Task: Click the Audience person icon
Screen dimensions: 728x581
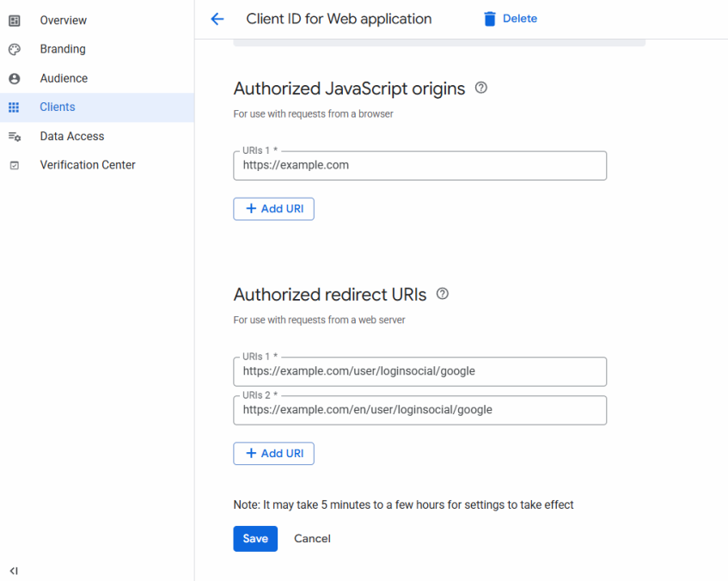Action: tap(14, 78)
